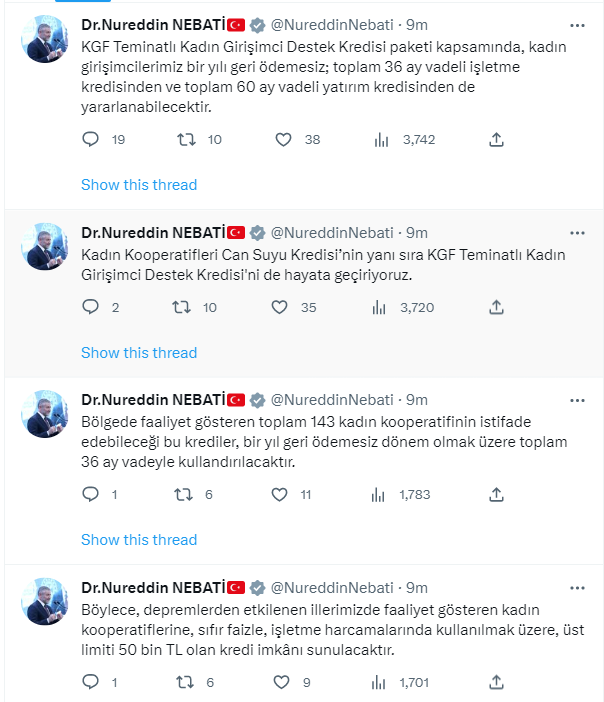Open more options on first tweet

coord(576,25)
